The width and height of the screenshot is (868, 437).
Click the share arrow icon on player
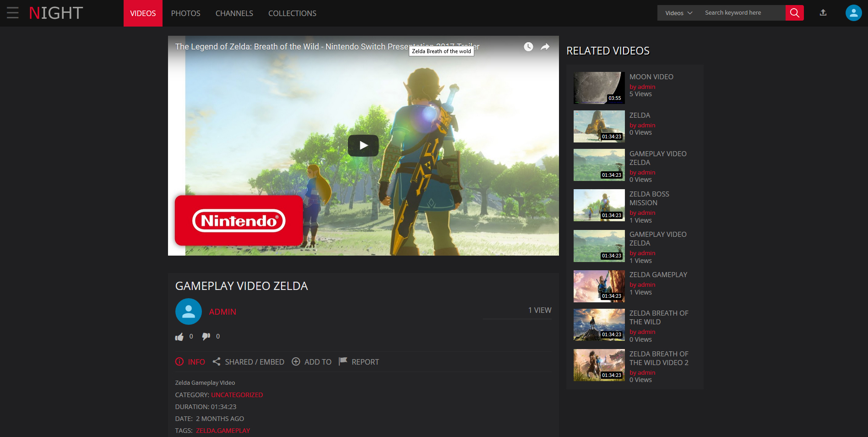[545, 47]
